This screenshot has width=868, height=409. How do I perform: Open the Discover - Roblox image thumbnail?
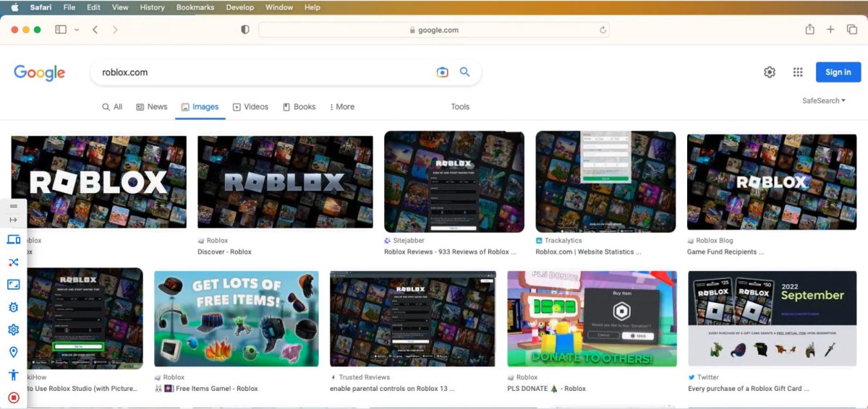[x=285, y=182]
